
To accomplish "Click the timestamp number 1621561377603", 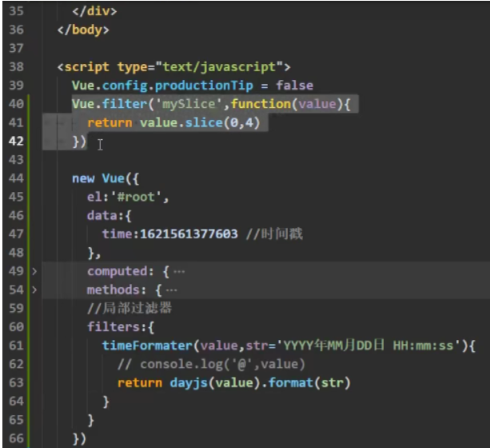I will click(189, 234).
